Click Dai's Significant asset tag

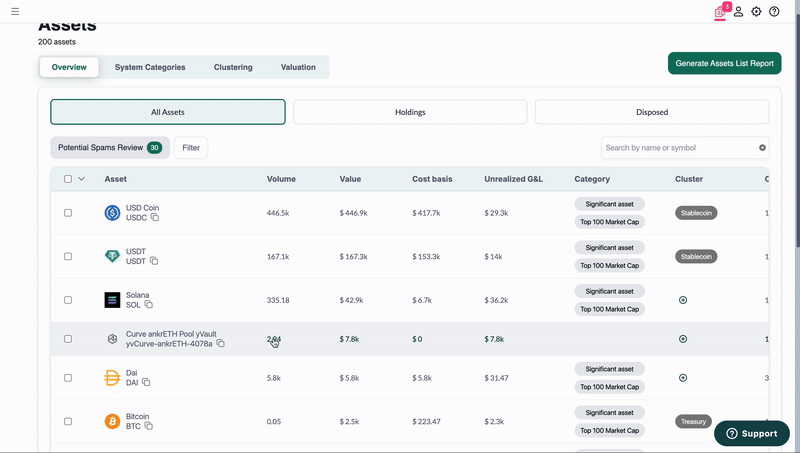(610, 369)
